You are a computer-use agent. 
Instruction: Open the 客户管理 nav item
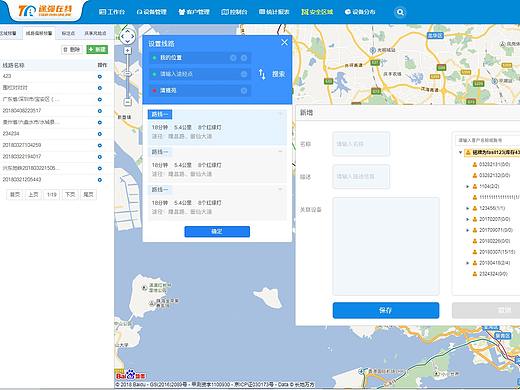(x=194, y=12)
